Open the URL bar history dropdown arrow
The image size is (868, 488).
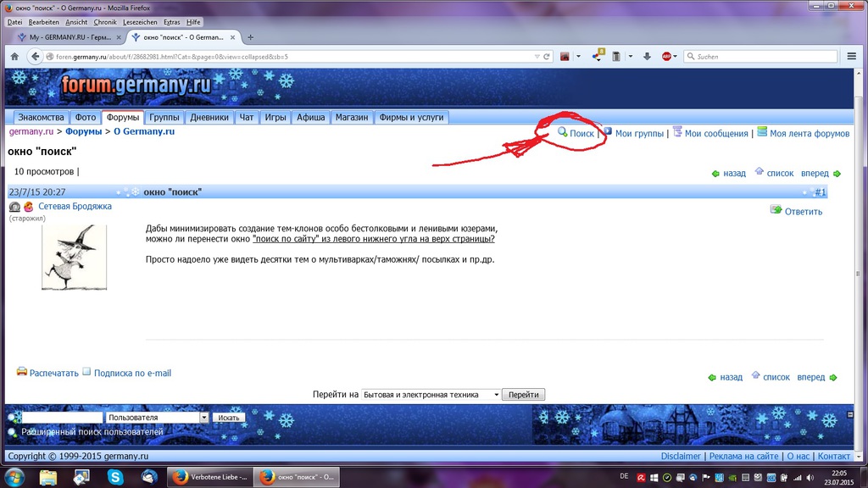coord(537,57)
